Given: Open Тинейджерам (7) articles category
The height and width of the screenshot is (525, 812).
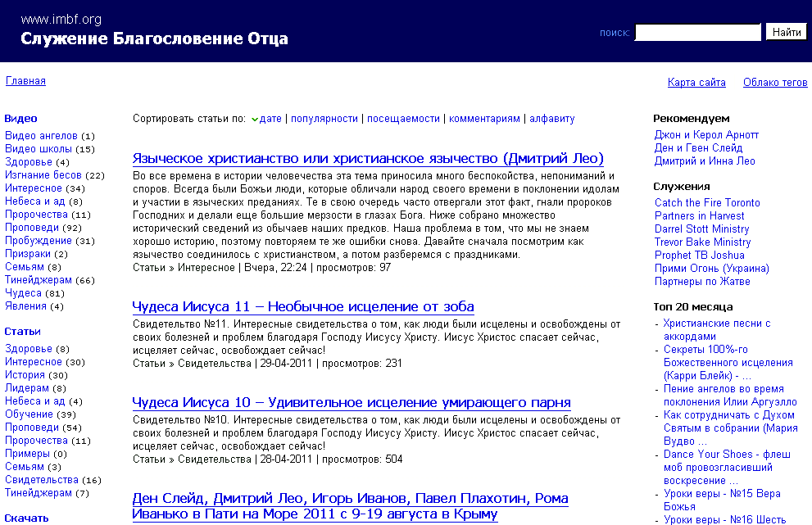Looking at the screenshot, I should click(39, 492).
